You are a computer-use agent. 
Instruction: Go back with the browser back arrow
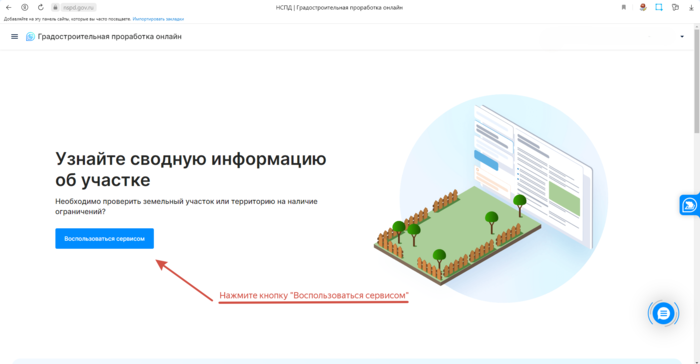pyautogui.click(x=8, y=7)
